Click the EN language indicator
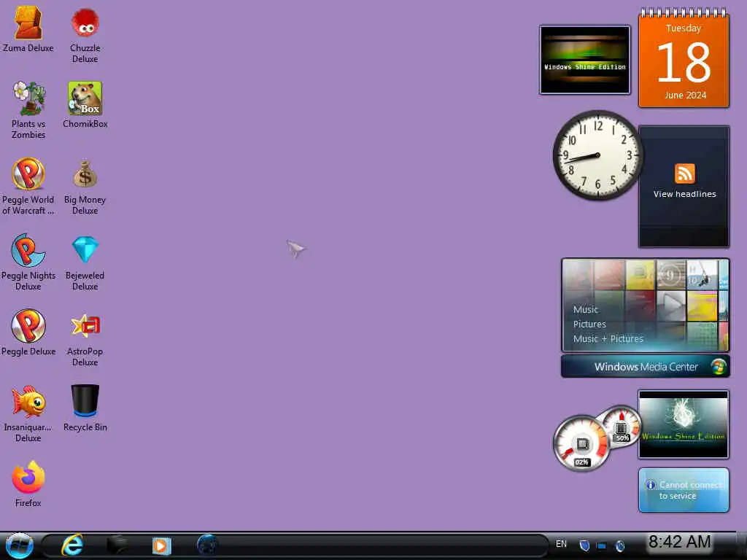This screenshot has width=747, height=560. [561, 544]
